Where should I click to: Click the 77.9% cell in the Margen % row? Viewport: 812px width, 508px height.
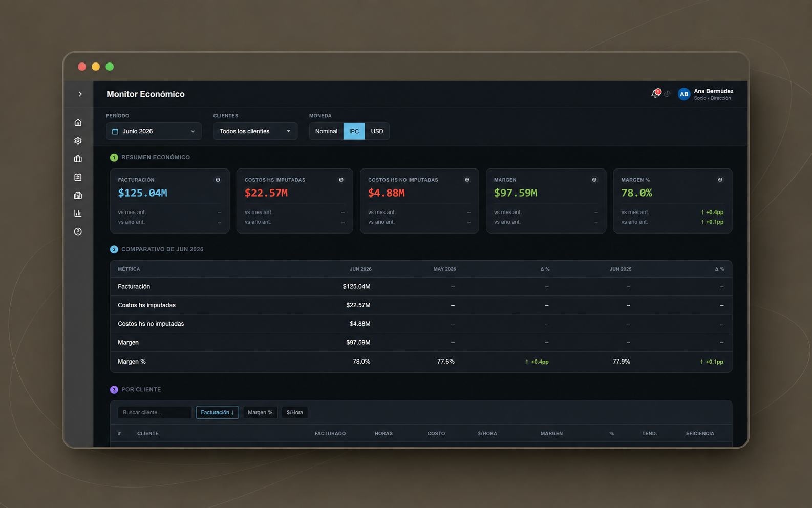[x=622, y=362]
